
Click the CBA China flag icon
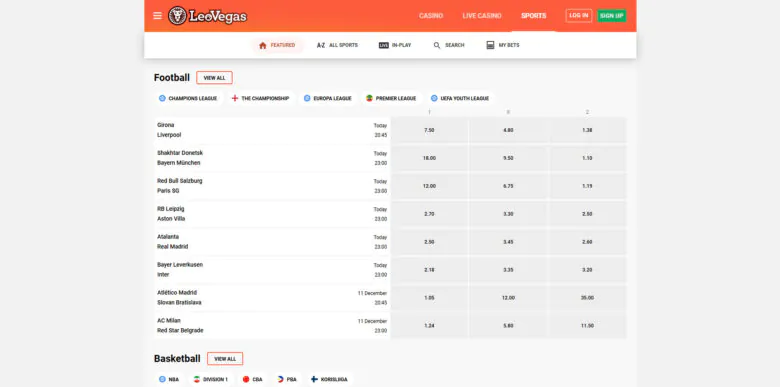(246, 379)
